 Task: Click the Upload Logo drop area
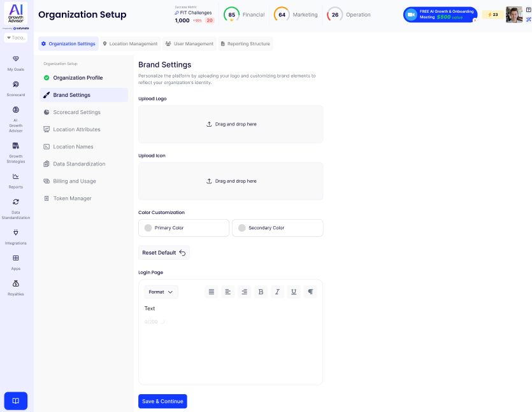coord(231,124)
